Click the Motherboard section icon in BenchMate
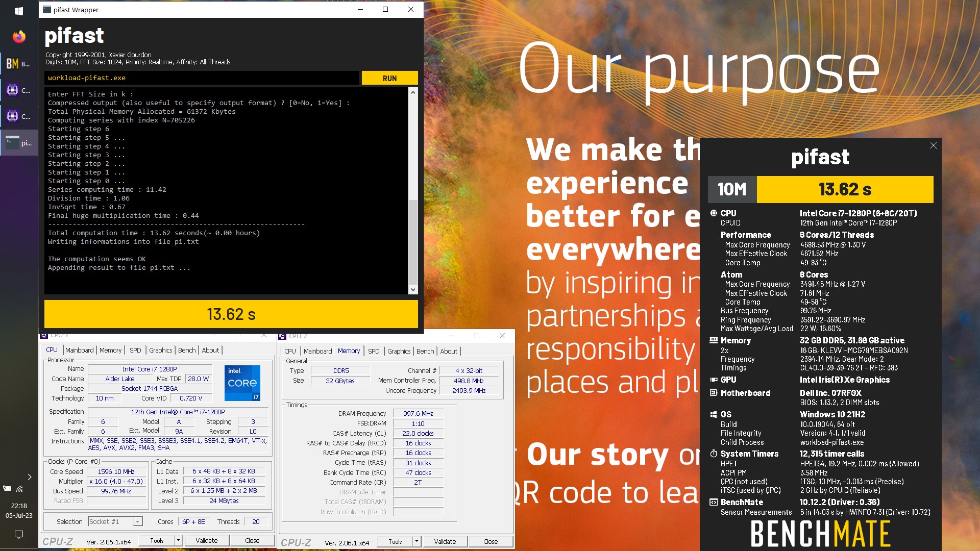980x551 pixels. coord(714,393)
